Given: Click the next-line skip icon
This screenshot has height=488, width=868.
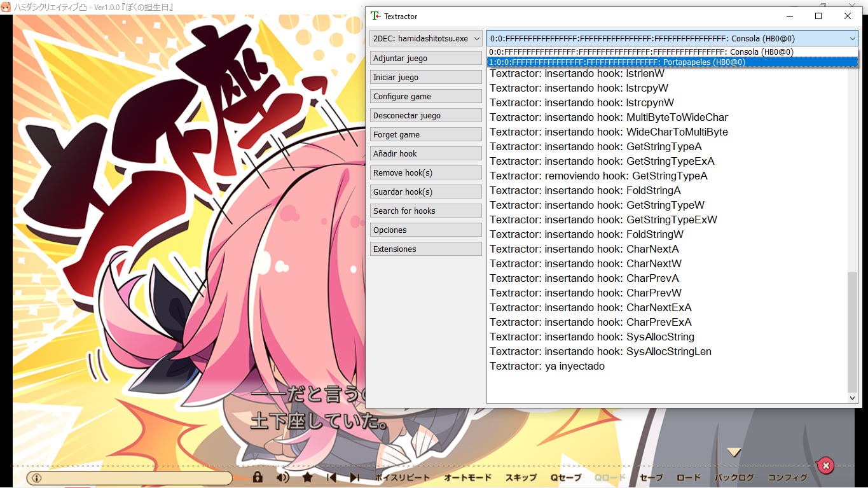Looking at the screenshot, I should (x=355, y=477).
